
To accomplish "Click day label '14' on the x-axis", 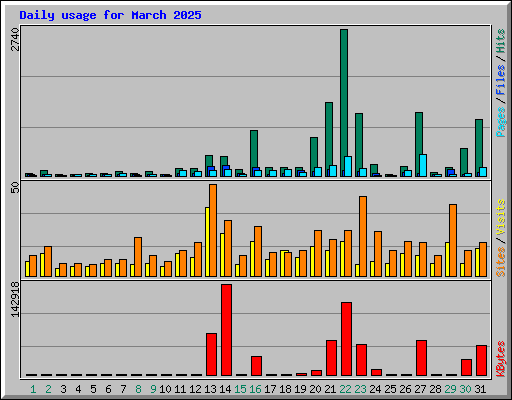I will tap(225, 389).
